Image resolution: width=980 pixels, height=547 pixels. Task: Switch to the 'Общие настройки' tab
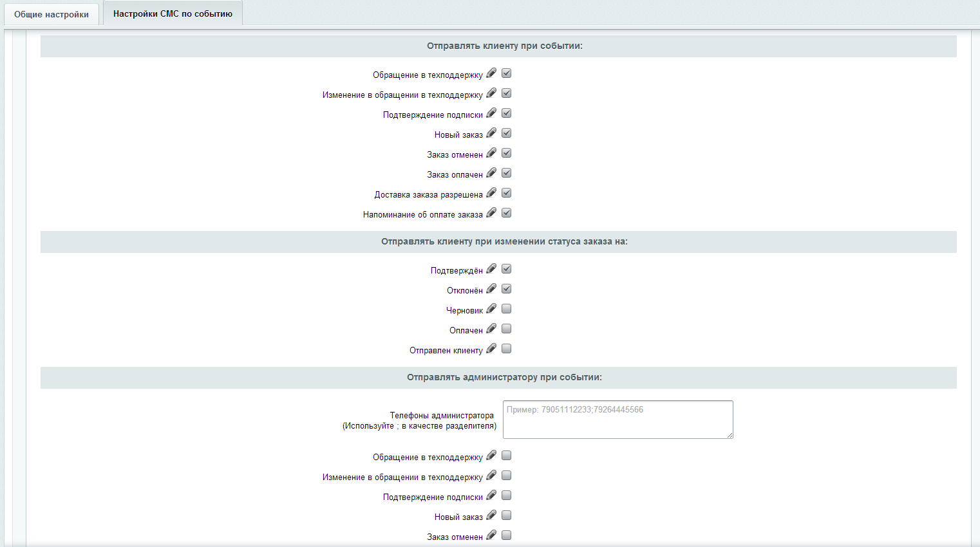pyautogui.click(x=52, y=14)
